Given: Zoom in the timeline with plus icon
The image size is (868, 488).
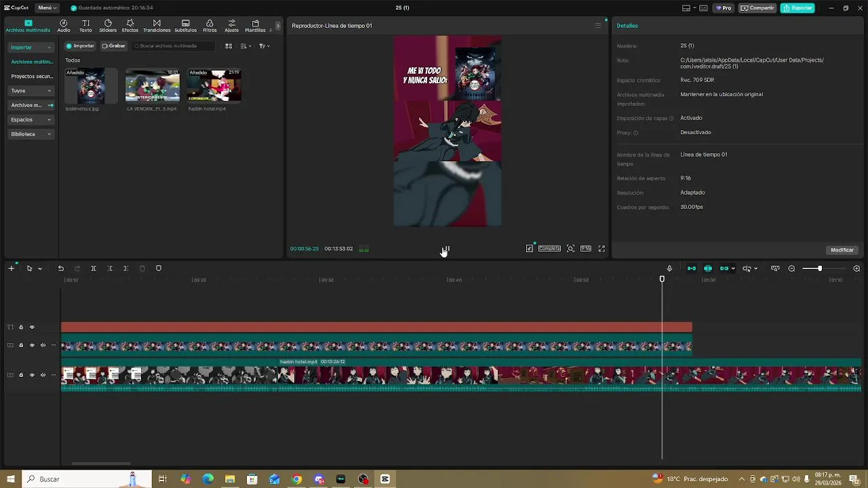Looking at the screenshot, I should click(856, 268).
